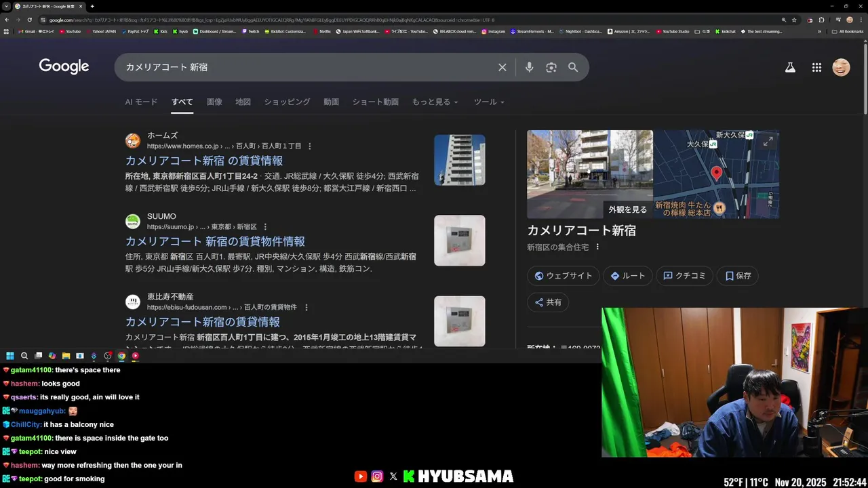The image size is (868, 488).
Task: Open the Windows Start menu
Action: pyautogui.click(x=10, y=356)
